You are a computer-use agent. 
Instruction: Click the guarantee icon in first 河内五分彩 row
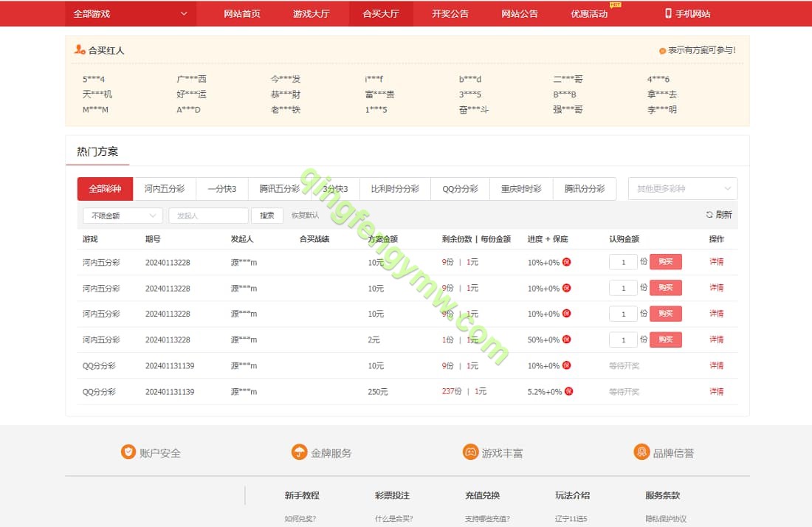tap(566, 262)
